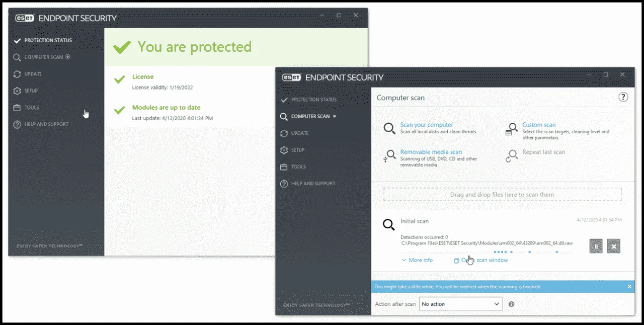Click the magnifier icon beside Scan your computer
Viewport: 644px width, 325px height.
(389, 129)
